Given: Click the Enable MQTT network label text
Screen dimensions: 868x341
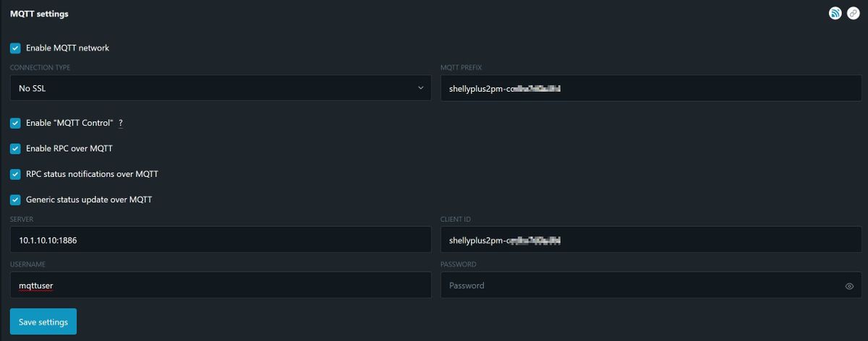Looking at the screenshot, I should click(x=67, y=48).
